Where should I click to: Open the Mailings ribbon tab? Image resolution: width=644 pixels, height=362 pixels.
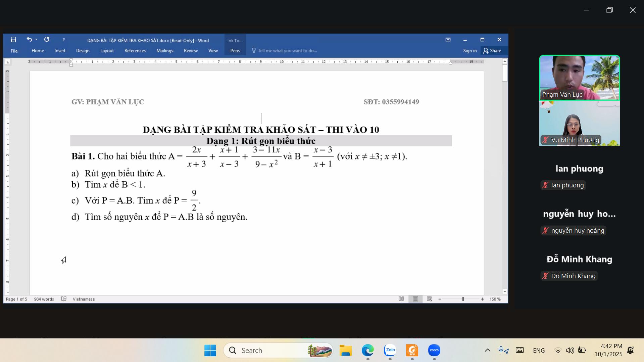165,51
